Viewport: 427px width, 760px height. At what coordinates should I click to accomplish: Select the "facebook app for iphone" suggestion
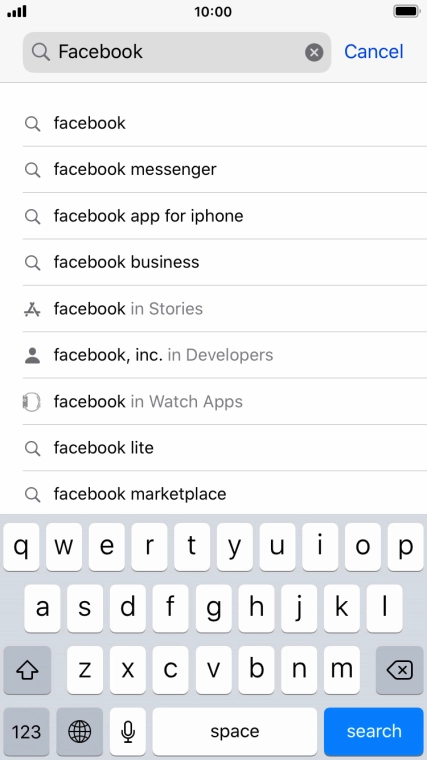225,216
